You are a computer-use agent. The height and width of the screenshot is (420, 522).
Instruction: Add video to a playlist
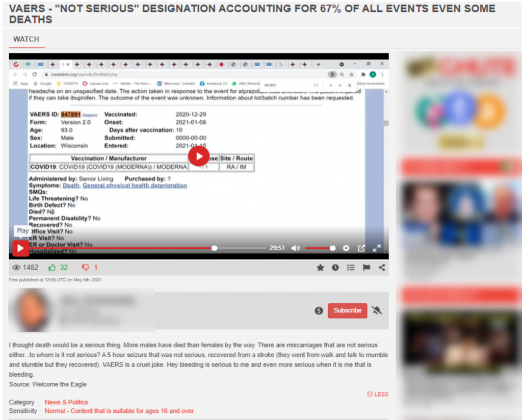coord(351,268)
